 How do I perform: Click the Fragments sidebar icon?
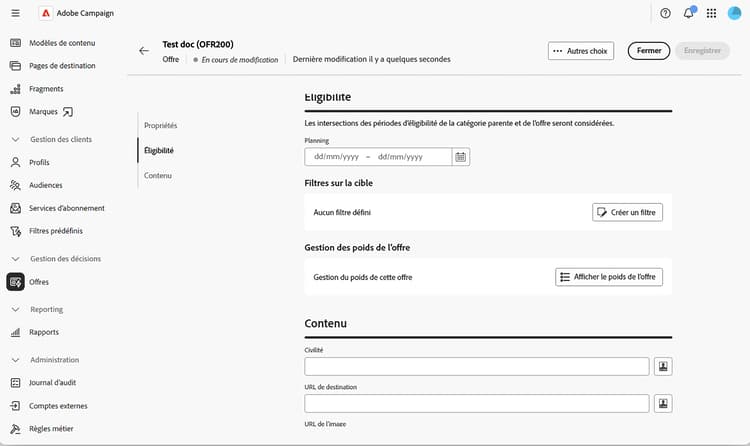[15, 89]
